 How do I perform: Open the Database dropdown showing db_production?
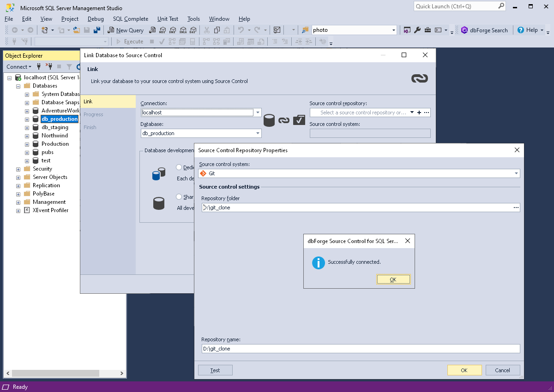pos(258,133)
